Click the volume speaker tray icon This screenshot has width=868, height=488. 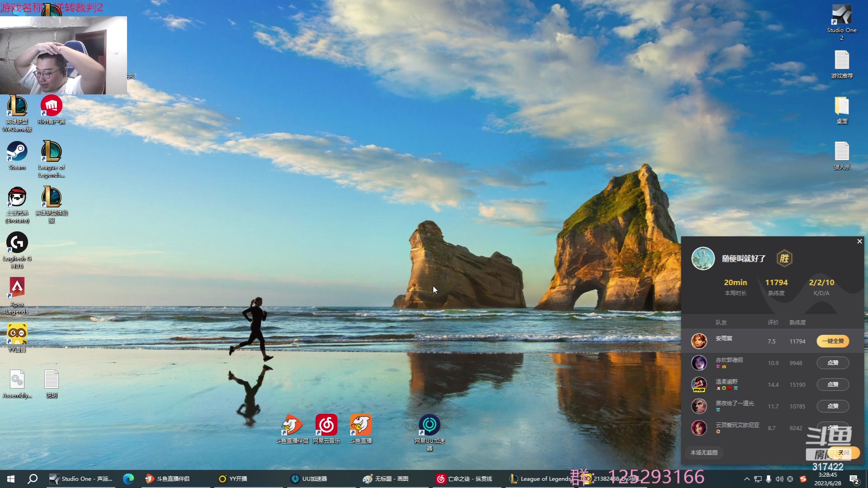779,479
